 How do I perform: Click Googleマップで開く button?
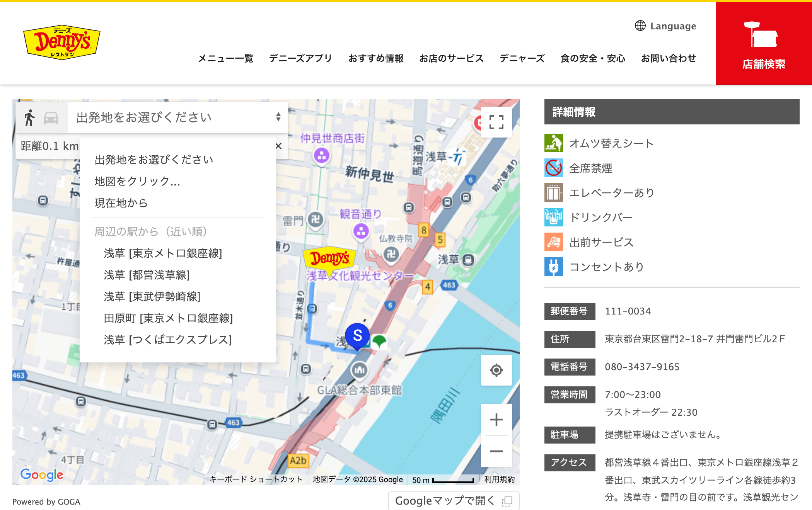tap(454, 501)
